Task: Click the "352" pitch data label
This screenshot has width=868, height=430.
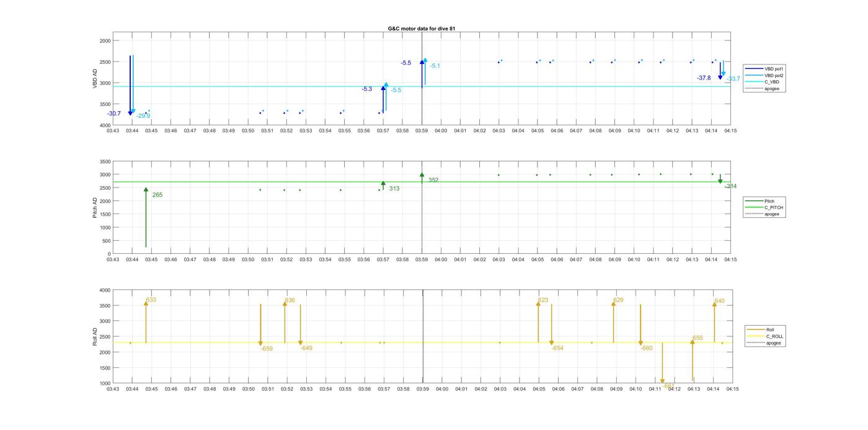Action: [x=433, y=180]
